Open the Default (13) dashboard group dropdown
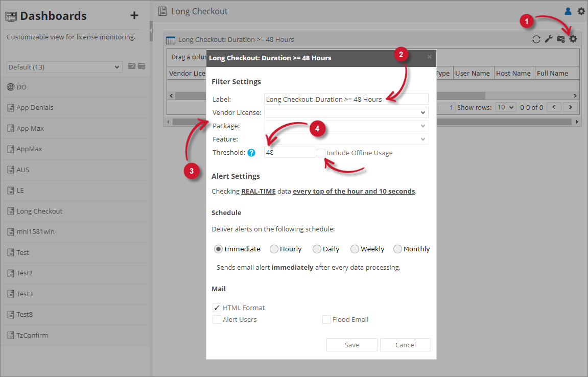The image size is (588, 377). 64,67
